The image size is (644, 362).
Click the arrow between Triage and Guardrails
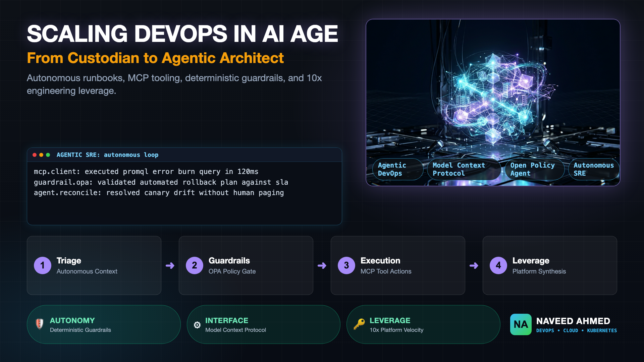[170, 266]
